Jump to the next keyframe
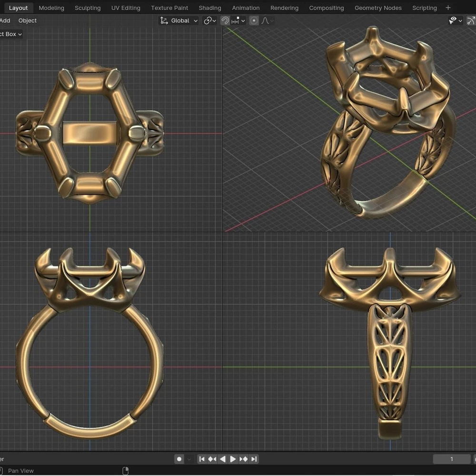The height and width of the screenshot is (476, 476). tap(244, 459)
